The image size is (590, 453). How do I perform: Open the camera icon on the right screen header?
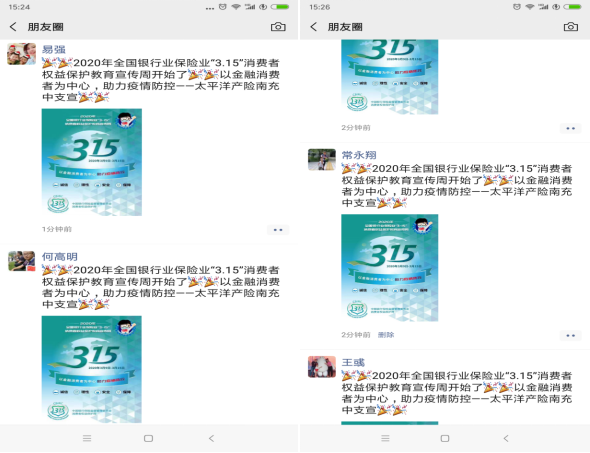571,27
